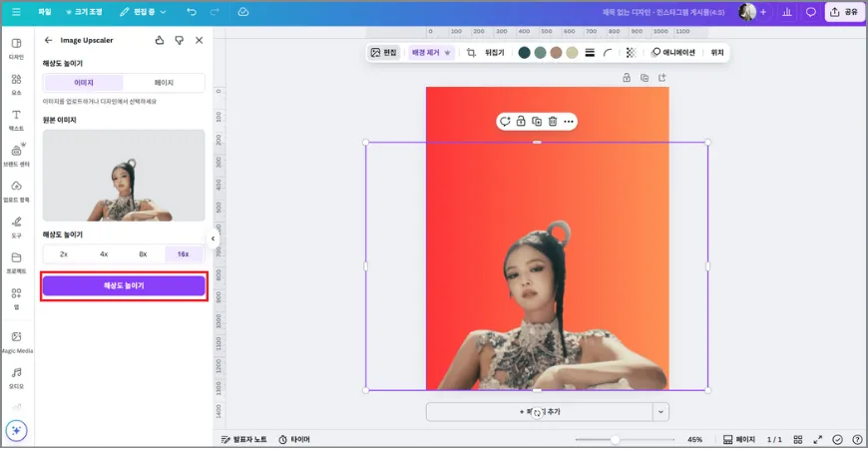The image size is (868, 450).
Task: Check the cloud save status icon
Action: (243, 12)
